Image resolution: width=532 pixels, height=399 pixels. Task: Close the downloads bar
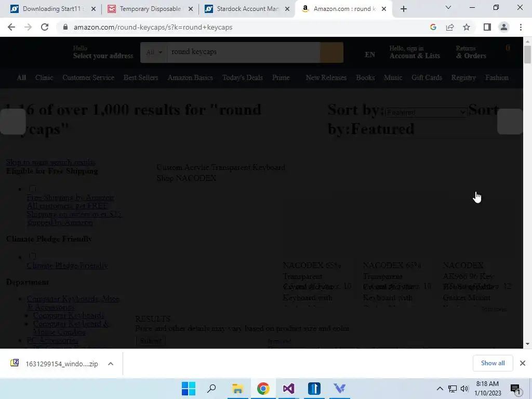(x=523, y=363)
